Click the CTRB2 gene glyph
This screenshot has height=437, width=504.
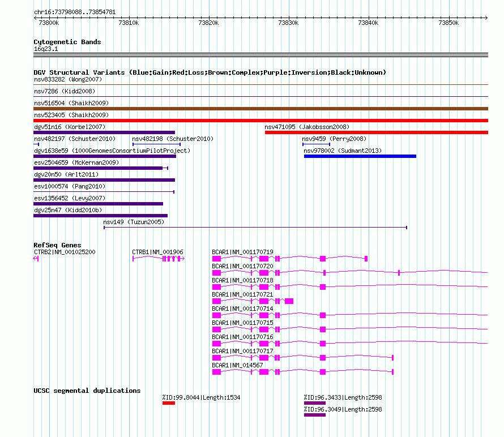point(36,259)
